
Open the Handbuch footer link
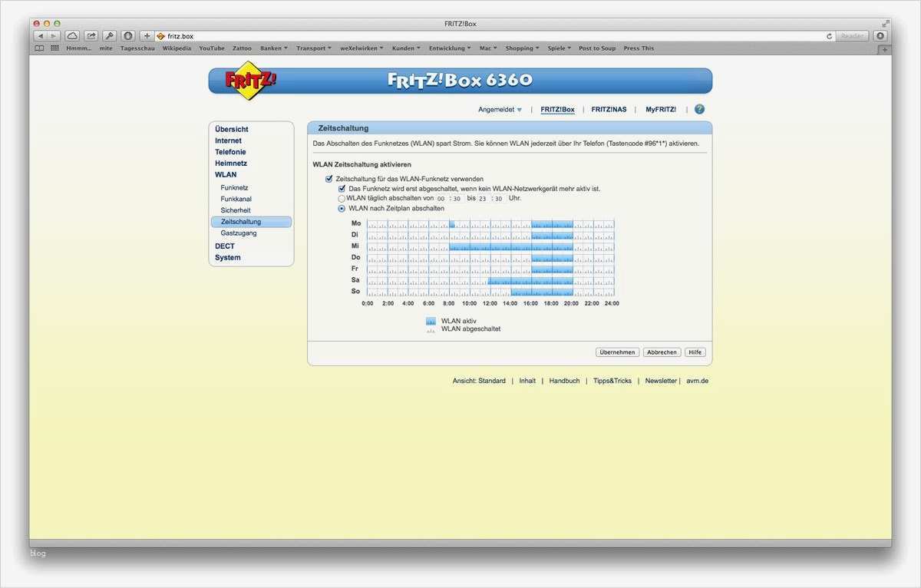coord(564,381)
